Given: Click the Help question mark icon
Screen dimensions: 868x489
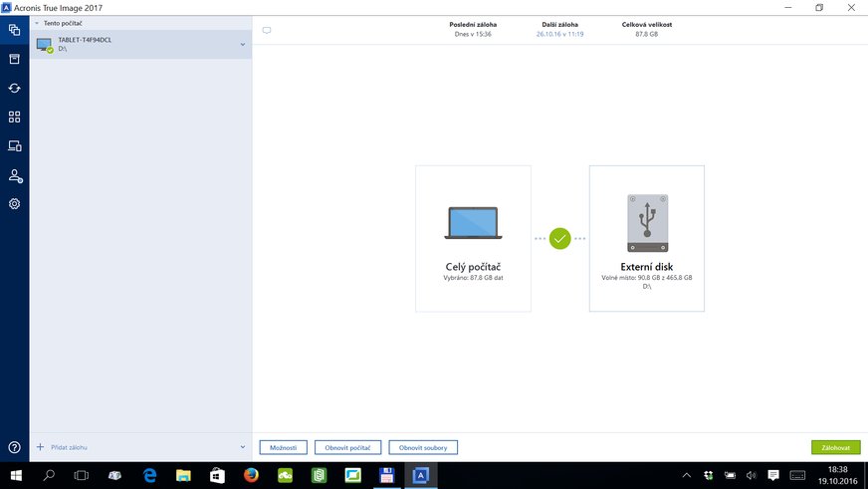Looking at the screenshot, I should pos(14,448).
